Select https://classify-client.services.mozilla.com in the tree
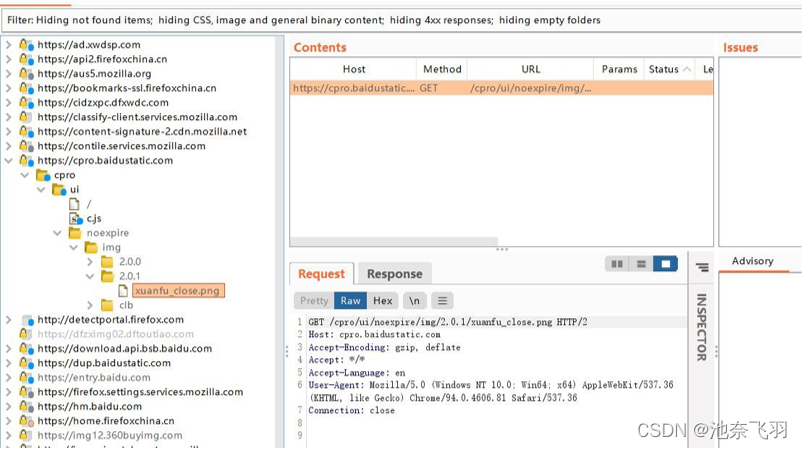Viewport: 802px width, 449px height. [138, 117]
